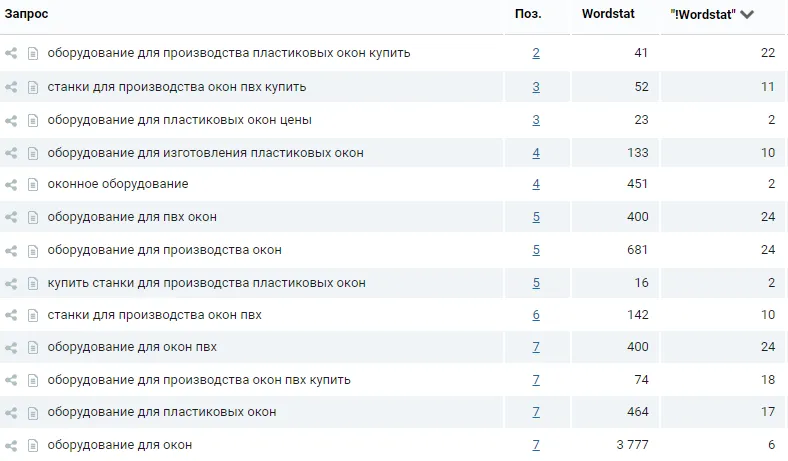Click share icon for 'оборудование для производства окон'
Image resolution: width=788 pixels, height=461 pixels.
click(x=11, y=250)
